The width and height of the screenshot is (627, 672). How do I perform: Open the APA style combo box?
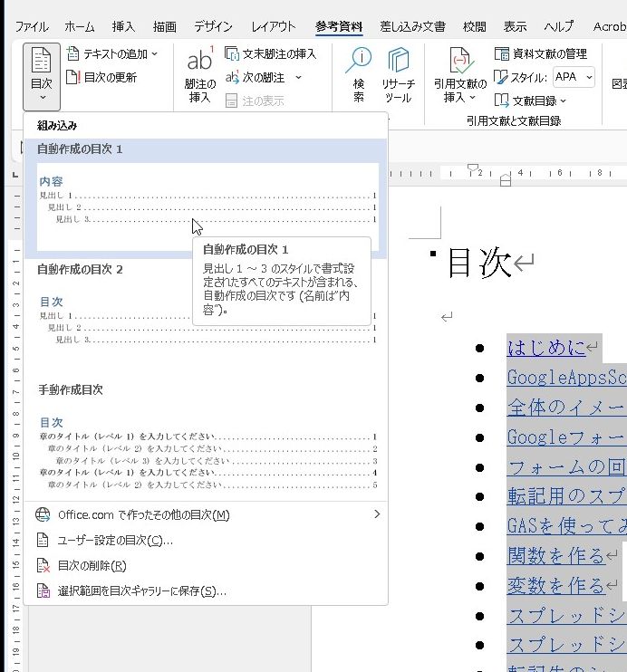click(x=573, y=77)
